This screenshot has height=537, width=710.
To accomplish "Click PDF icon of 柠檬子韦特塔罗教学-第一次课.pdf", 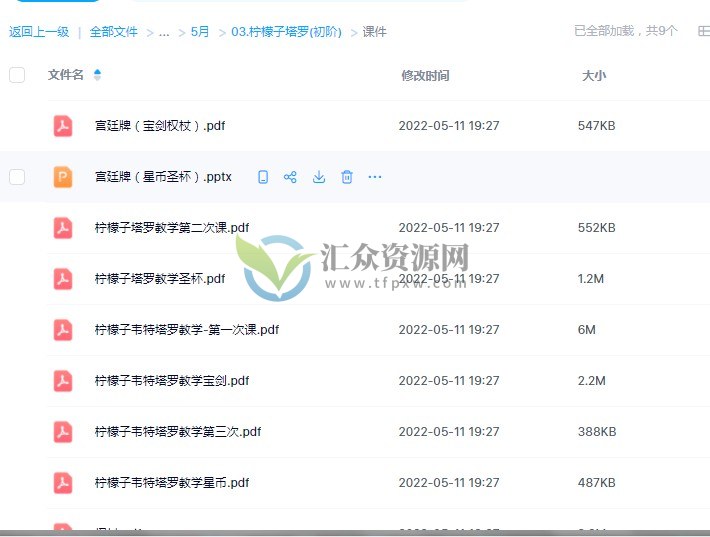I will click(x=63, y=330).
